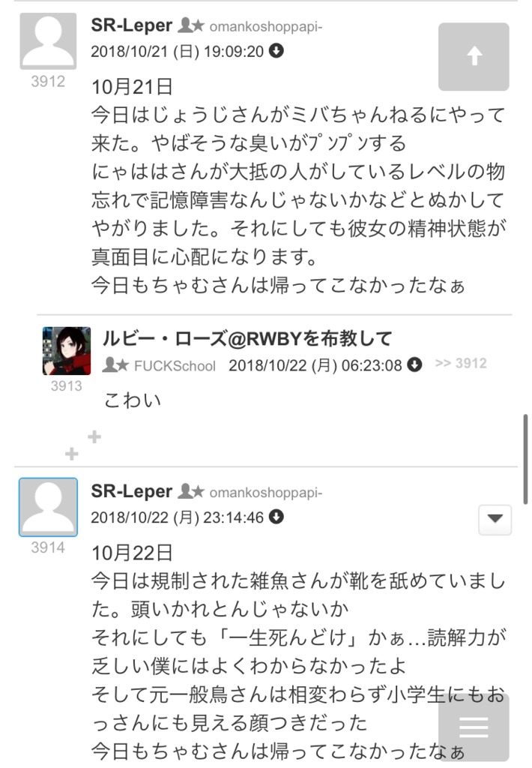Click the vertical scrollbar thumb

525,459
